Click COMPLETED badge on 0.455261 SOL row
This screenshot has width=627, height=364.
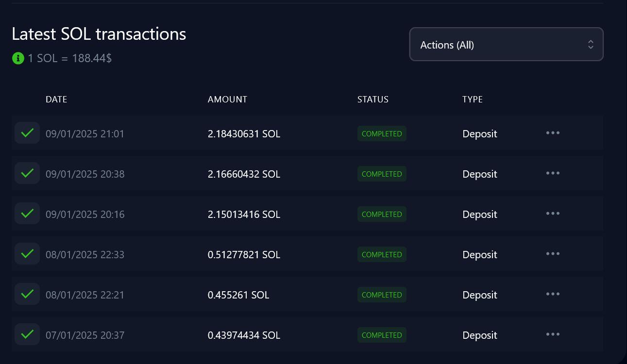[x=382, y=295]
